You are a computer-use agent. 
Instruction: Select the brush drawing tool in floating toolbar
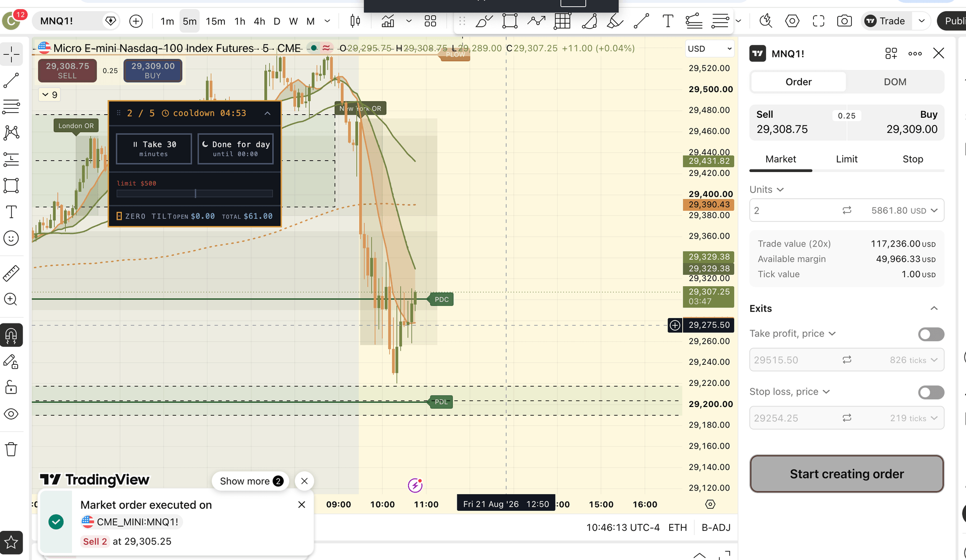point(484,21)
